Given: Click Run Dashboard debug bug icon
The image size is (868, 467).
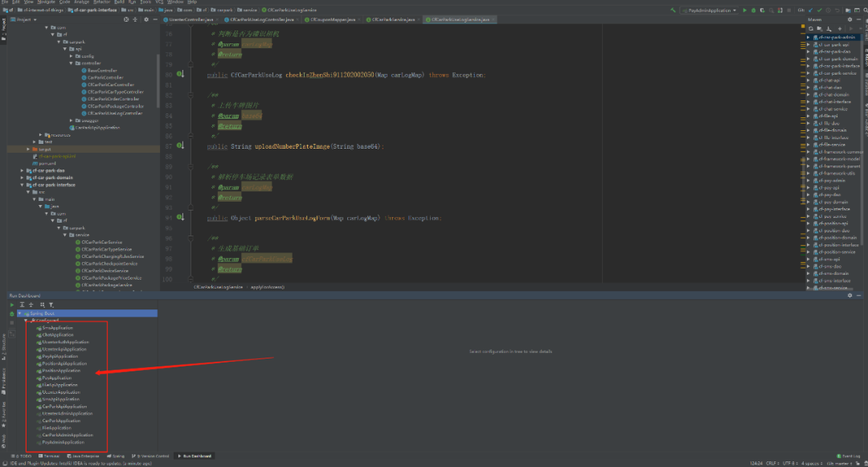Looking at the screenshot, I should (12, 313).
